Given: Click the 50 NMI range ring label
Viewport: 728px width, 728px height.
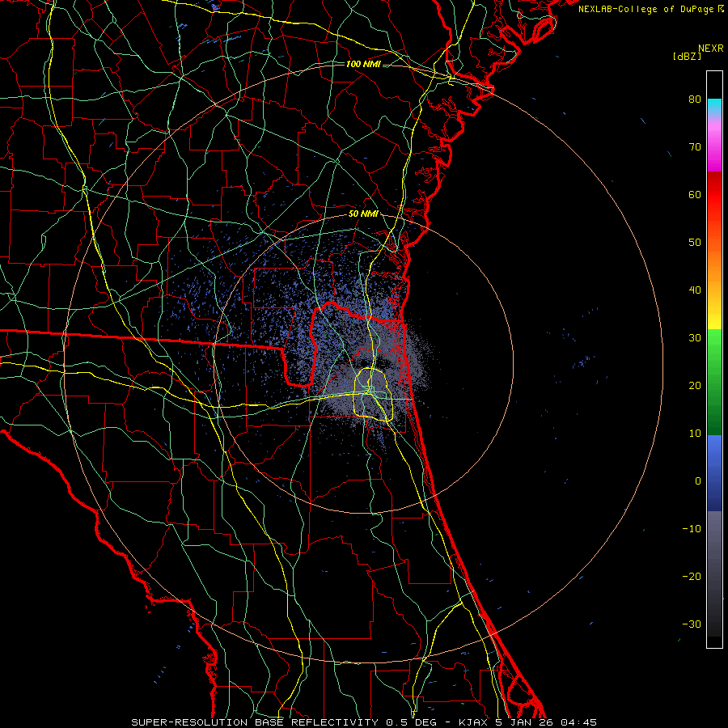Looking at the screenshot, I should coord(363,214).
